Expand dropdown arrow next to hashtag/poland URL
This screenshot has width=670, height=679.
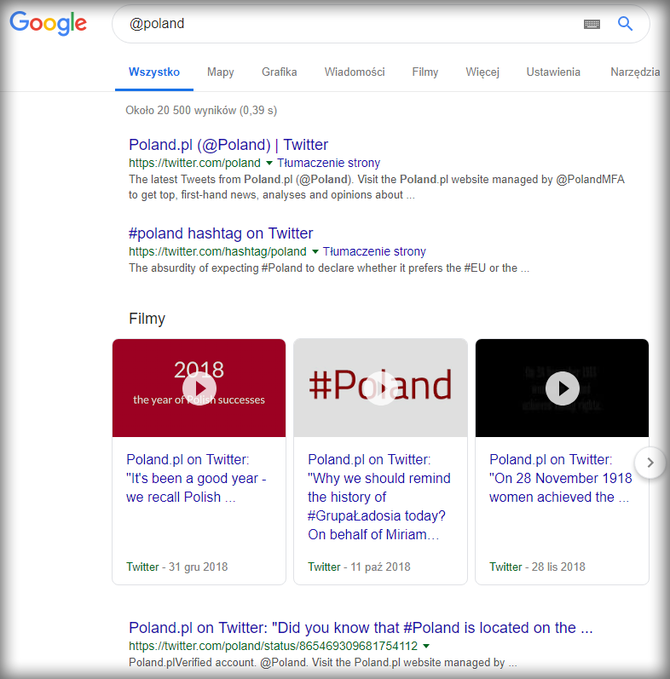315,252
